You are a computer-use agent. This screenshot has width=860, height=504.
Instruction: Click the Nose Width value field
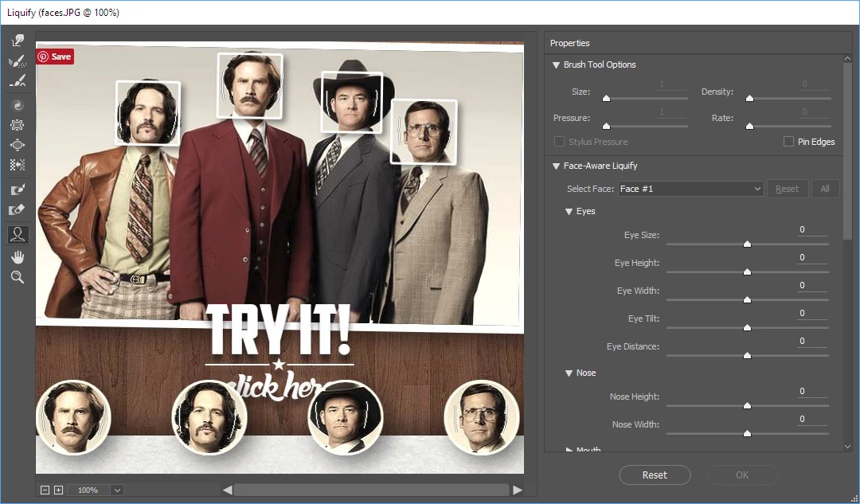pos(812,419)
